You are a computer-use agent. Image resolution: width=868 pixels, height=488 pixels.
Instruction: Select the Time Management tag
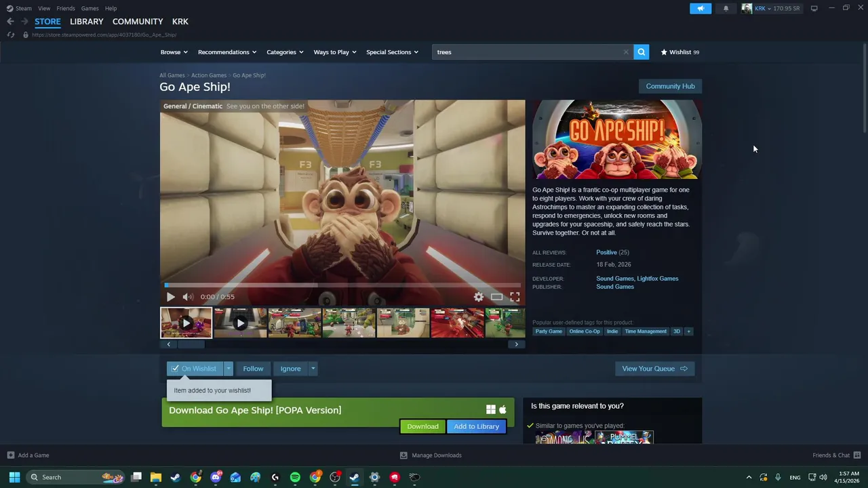(646, 331)
